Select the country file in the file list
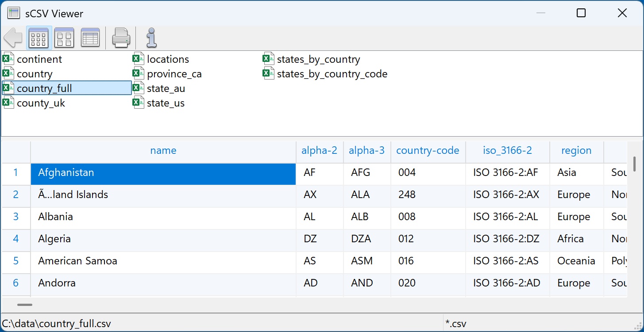The image size is (644, 332). click(x=34, y=73)
